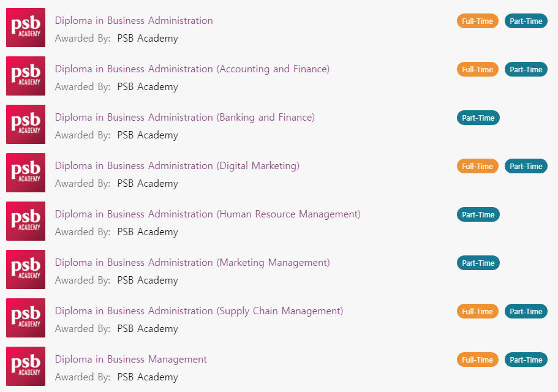Select Part-Time tag for Banking and Finance diploma
The height and width of the screenshot is (392, 558).
pyautogui.click(x=478, y=118)
